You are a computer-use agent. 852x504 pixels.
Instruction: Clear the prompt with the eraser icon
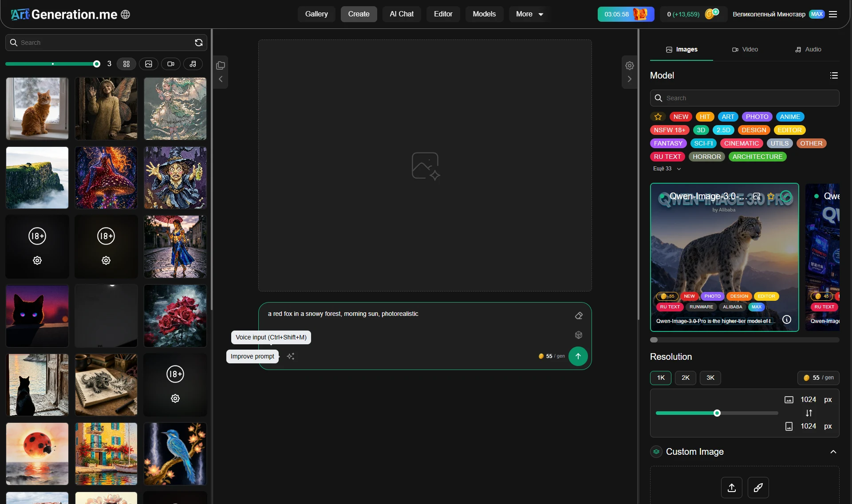click(579, 315)
